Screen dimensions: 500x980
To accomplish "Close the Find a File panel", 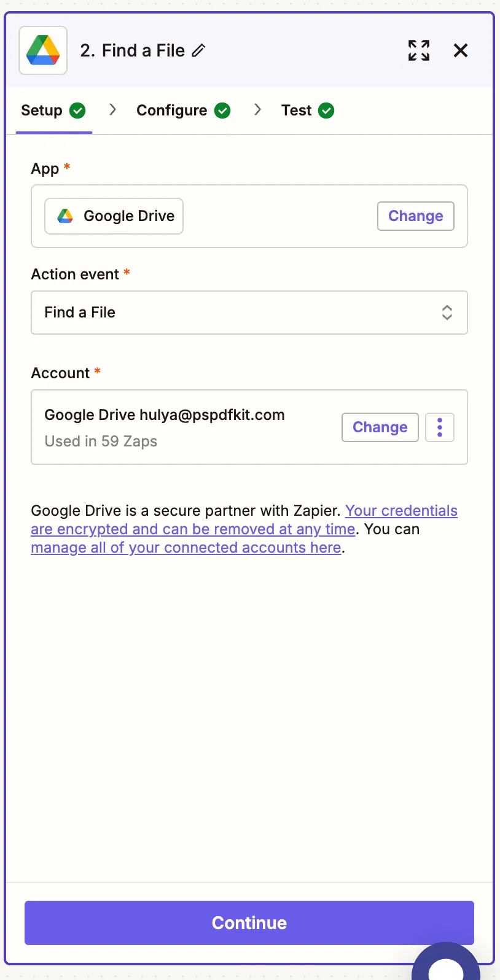I will 461,50.
